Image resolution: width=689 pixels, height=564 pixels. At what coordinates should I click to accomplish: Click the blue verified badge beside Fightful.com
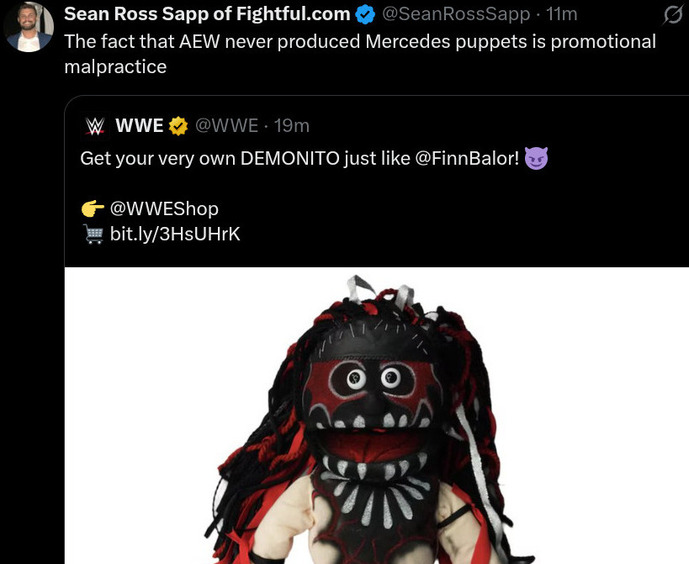tap(365, 14)
